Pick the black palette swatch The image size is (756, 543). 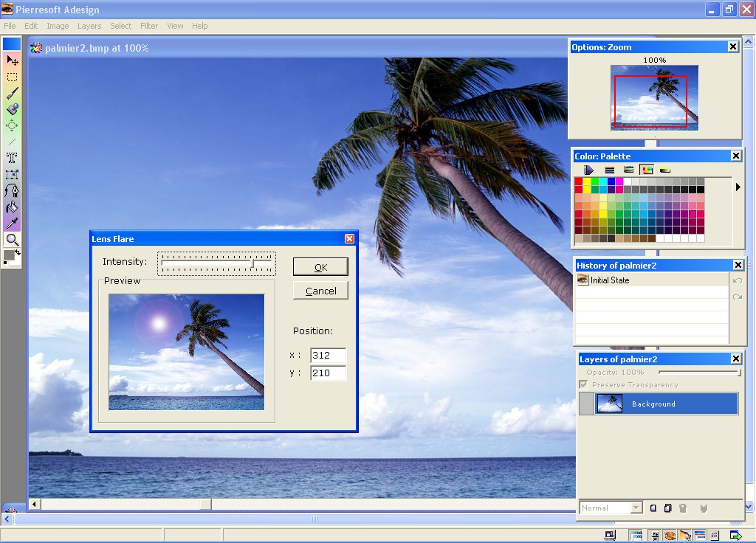[700, 190]
